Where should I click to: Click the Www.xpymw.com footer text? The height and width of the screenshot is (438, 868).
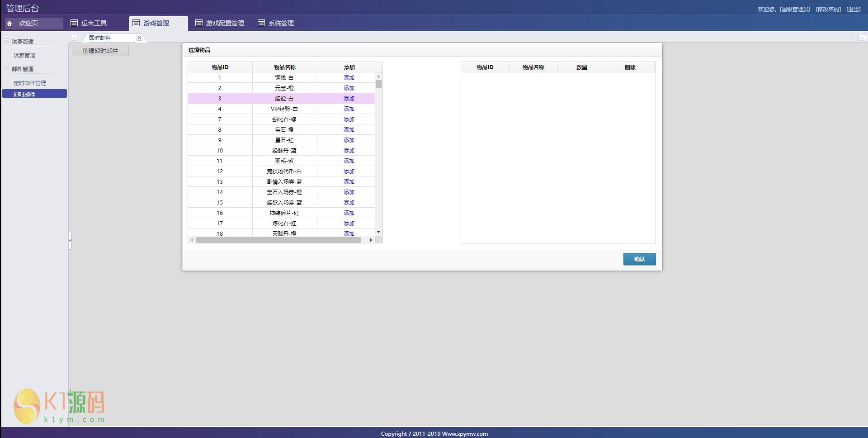[x=465, y=434]
